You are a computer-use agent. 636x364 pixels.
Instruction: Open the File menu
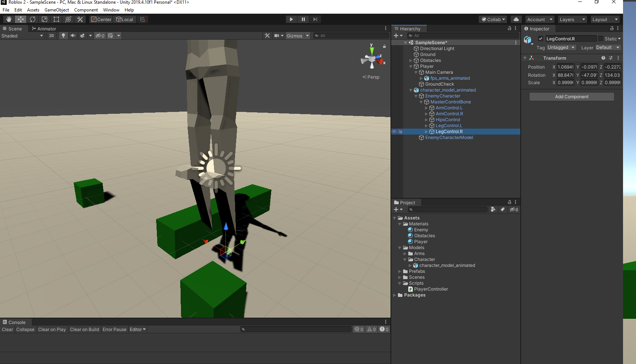coord(6,10)
